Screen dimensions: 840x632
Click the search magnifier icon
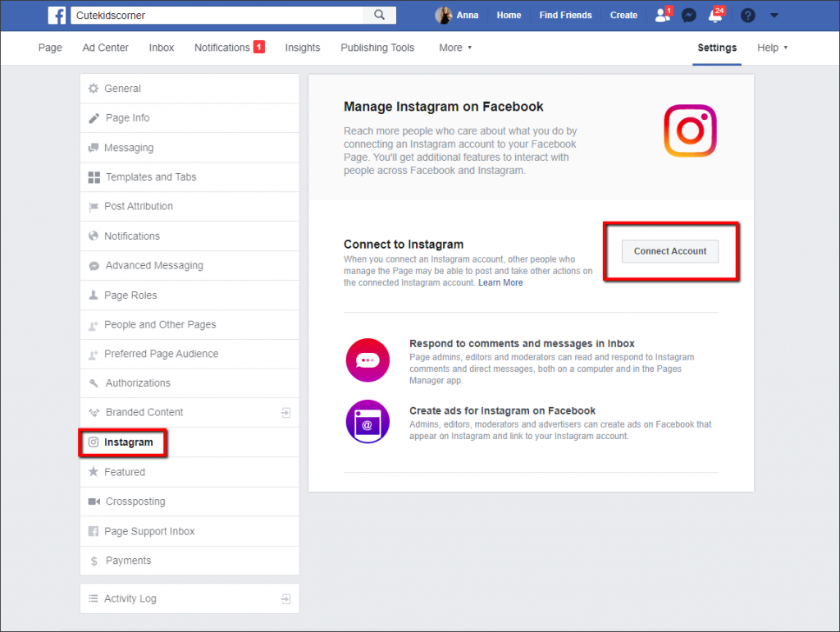pyautogui.click(x=379, y=15)
